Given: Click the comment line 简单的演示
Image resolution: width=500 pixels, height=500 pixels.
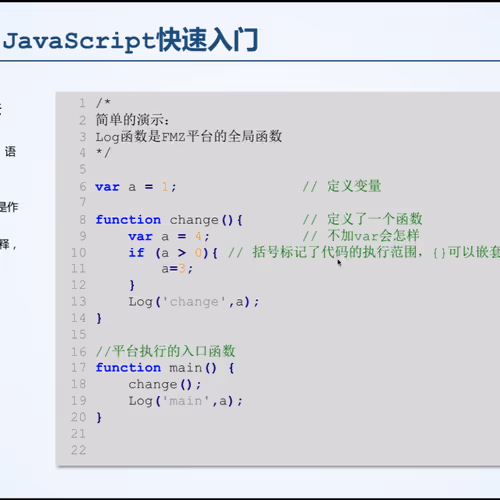Looking at the screenshot, I should (x=132, y=120).
